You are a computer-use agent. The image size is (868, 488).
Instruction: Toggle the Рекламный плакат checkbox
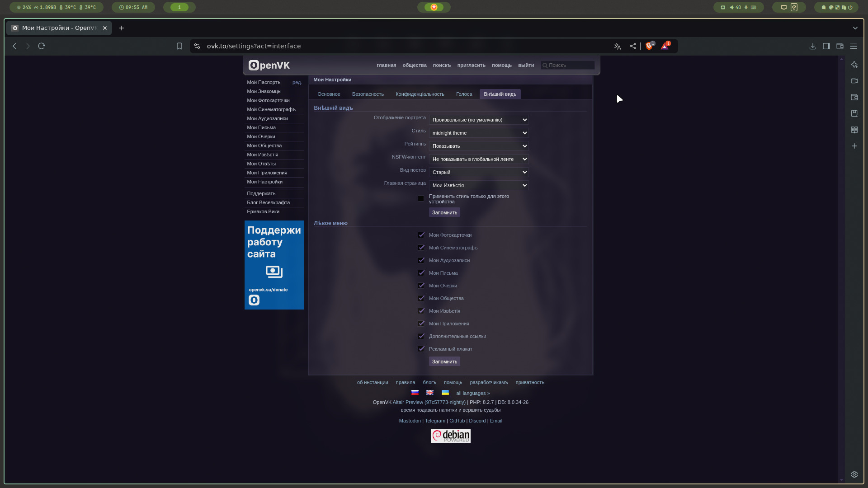pos(421,349)
